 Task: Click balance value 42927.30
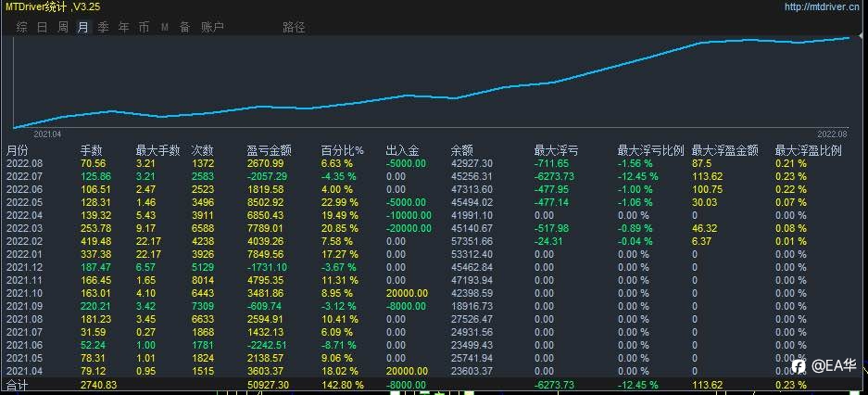472,164
